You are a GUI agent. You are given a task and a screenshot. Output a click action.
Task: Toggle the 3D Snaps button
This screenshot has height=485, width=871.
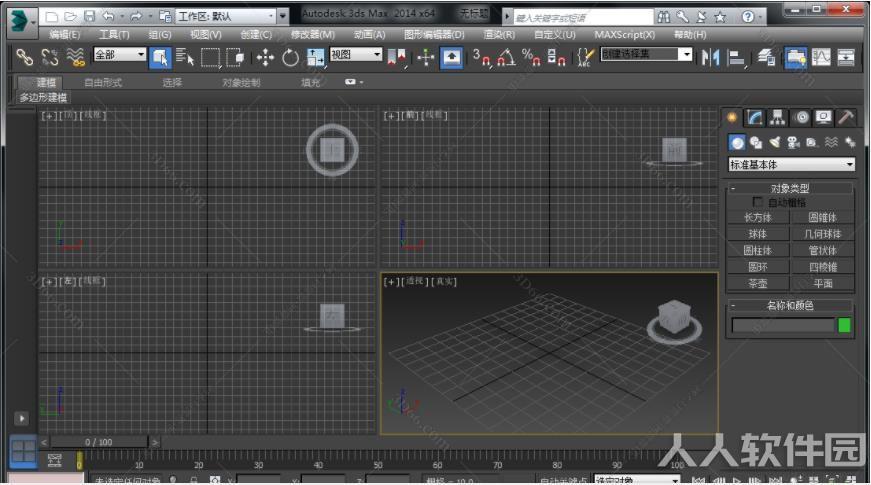[482, 57]
